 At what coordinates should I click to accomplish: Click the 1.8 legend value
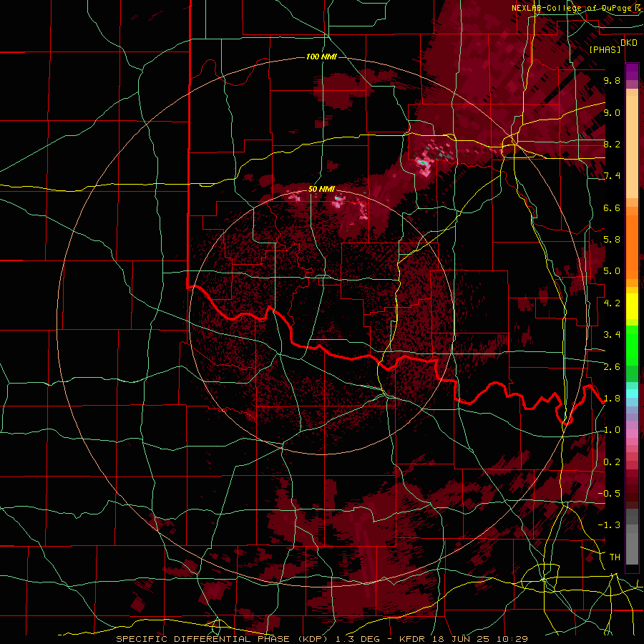pyautogui.click(x=612, y=399)
